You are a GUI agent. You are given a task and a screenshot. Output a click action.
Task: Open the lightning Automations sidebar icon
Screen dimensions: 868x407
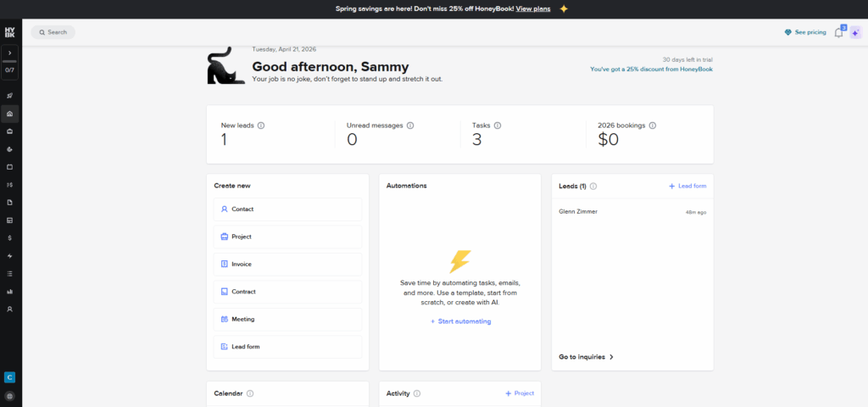[x=9, y=256]
